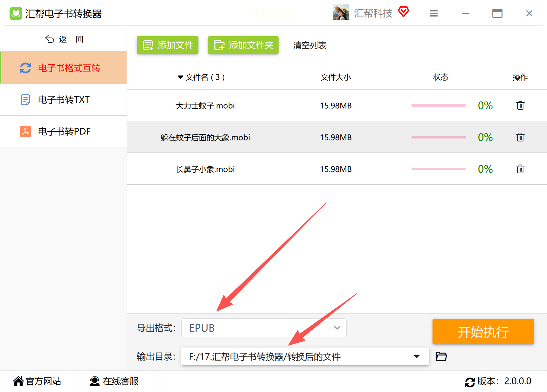Click the trash icon for 躲在蚊子后面的大象.mobi
Screen dimensions: 547x392
coord(520,137)
